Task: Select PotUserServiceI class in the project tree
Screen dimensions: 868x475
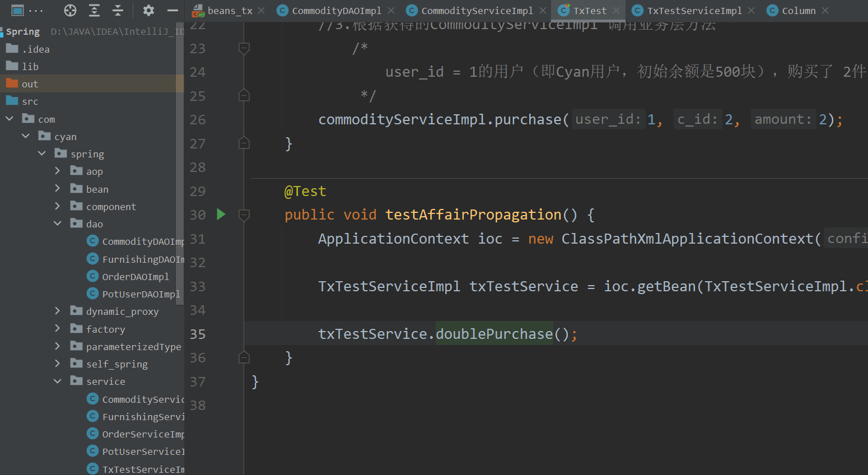Action: click(143, 451)
